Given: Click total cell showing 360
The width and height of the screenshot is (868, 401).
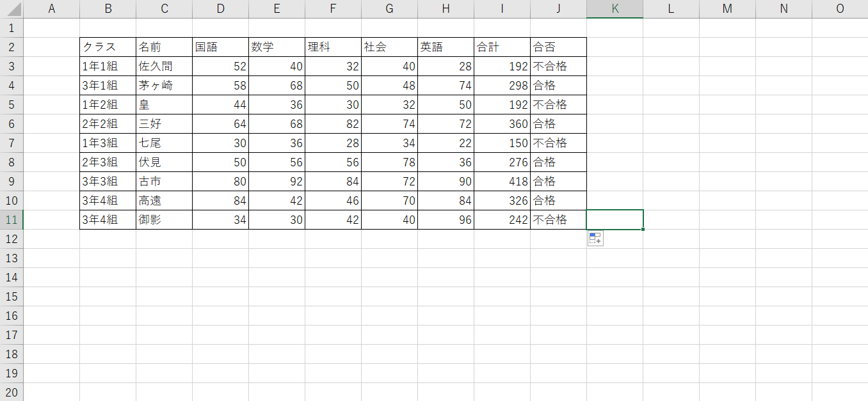Looking at the screenshot, I should click(x=502, y=124).
